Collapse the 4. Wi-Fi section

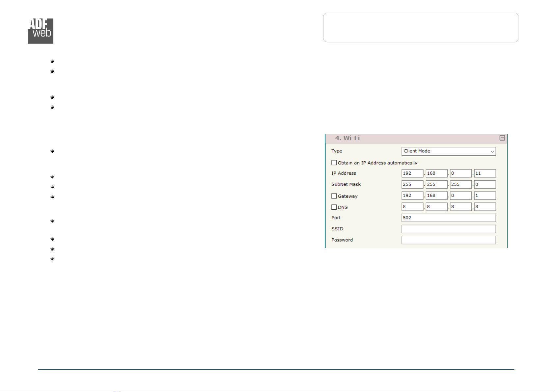click(x=502, y=138)
